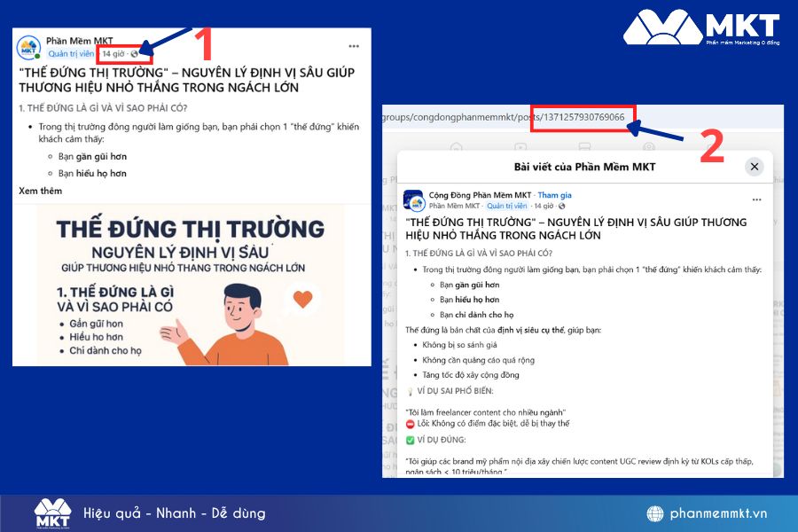The height and width of the screenshot is (532, 798).
Task: Click the public globe icon on left post
Action: (135, 54)
